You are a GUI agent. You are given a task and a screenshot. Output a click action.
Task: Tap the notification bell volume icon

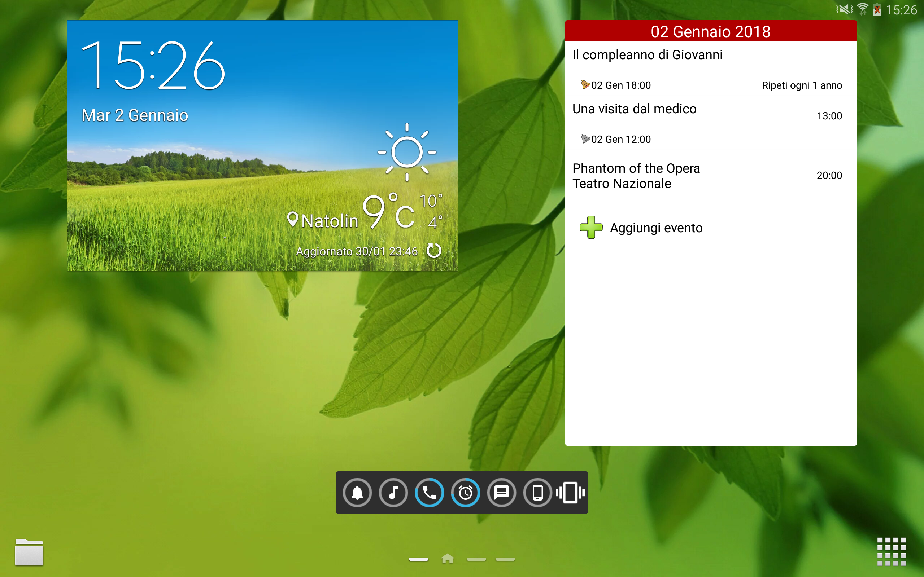tap(357, 493)
